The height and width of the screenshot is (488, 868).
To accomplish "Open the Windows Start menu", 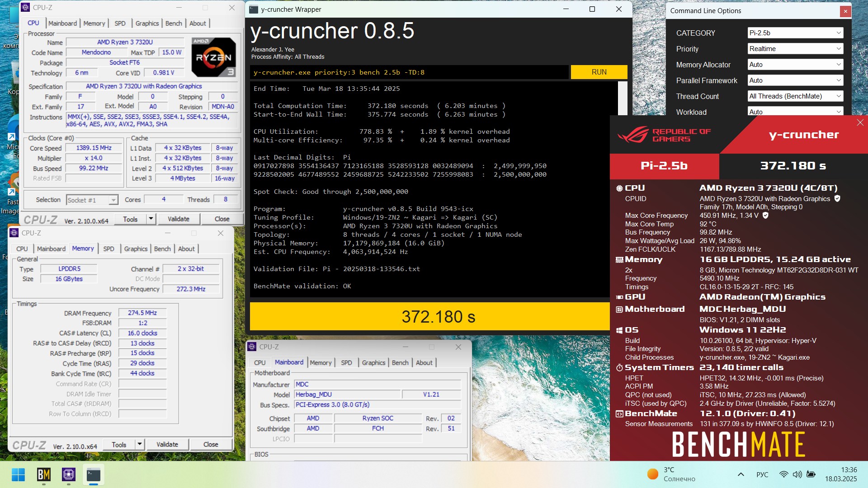I will pyautogui.click(x=19, y=474).
